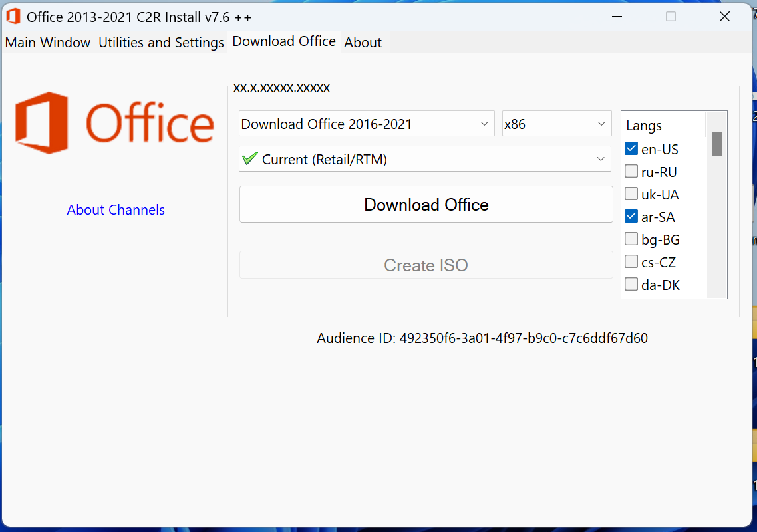Click the Create ISO button
The image size is (757, 532).
(x=426, y=265)
